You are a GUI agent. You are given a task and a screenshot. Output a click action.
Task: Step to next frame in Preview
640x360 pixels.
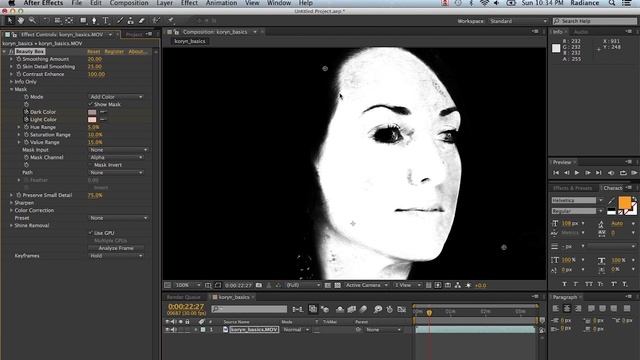pos(588,173)
